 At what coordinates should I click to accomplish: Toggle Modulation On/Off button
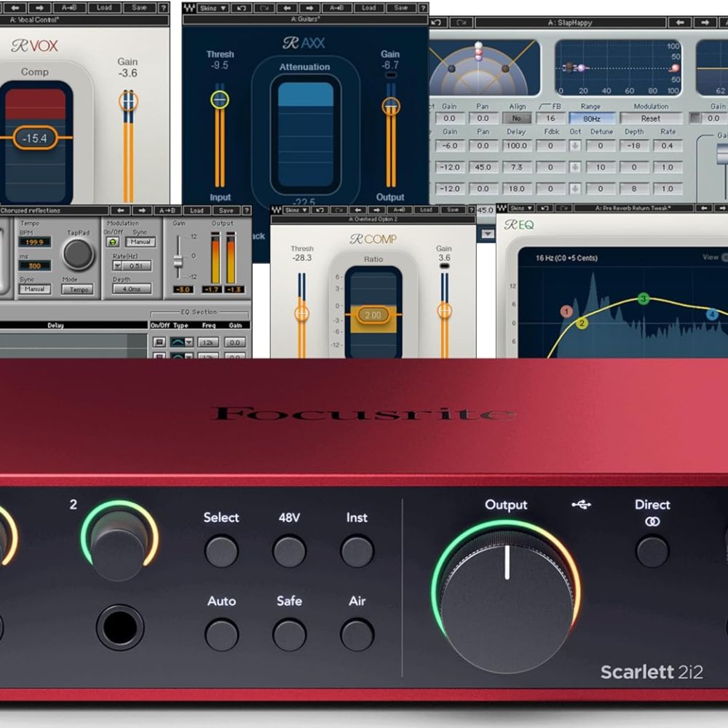[112, 242]
